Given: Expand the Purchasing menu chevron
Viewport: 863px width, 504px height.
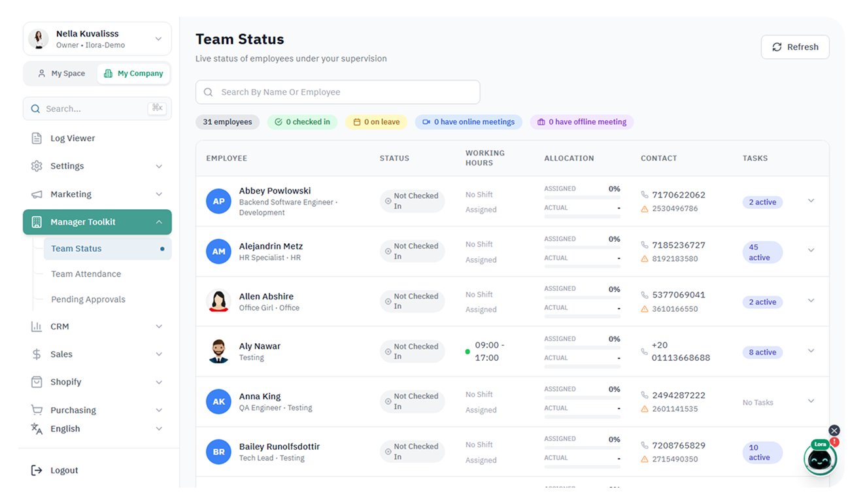Looking at the screenshot, I should tap(159, 410).
